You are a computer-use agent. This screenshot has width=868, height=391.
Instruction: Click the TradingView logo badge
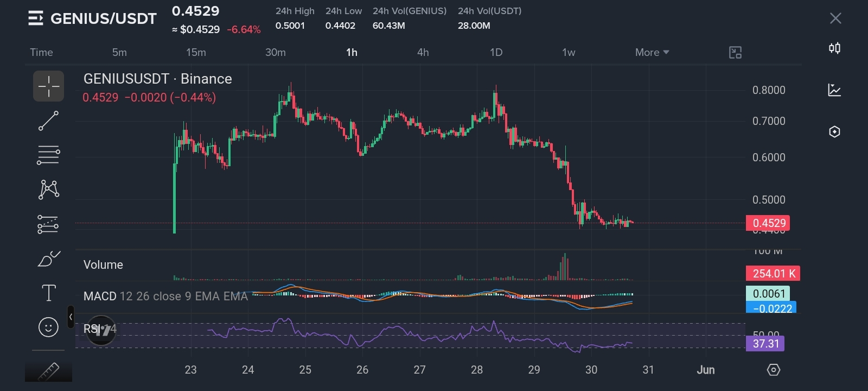[x=101, y=330]
